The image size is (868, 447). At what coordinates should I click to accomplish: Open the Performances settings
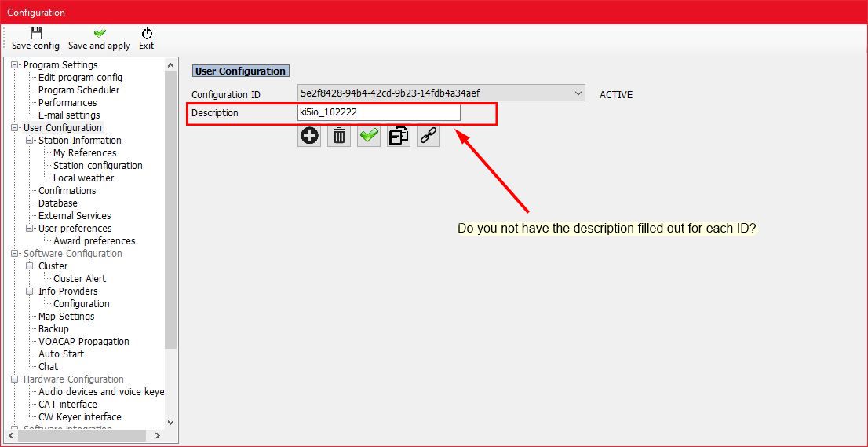click(67, 102)
